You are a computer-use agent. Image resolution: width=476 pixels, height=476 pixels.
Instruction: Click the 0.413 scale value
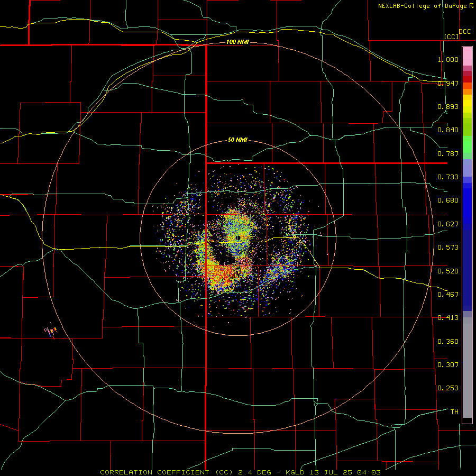click(448, 318)
